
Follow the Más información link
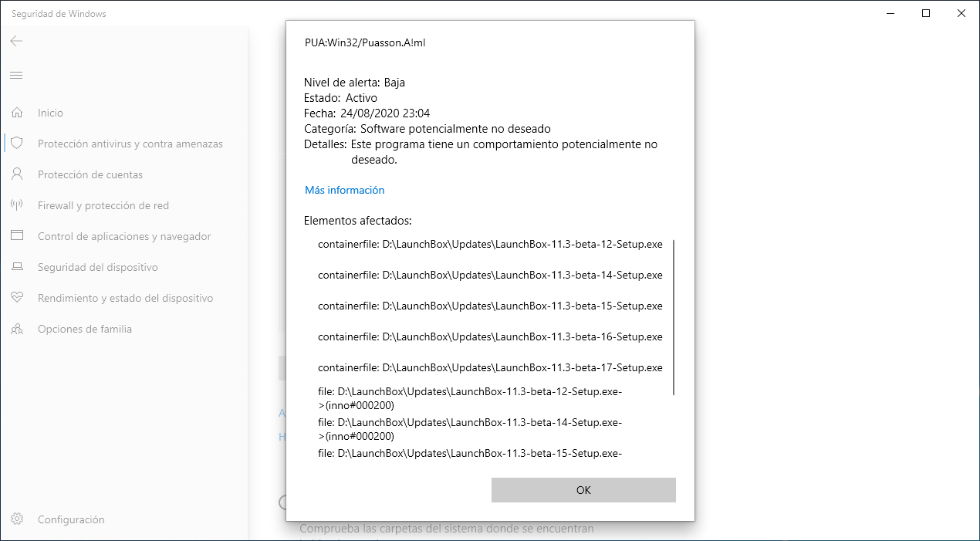(x=344, y=190)
